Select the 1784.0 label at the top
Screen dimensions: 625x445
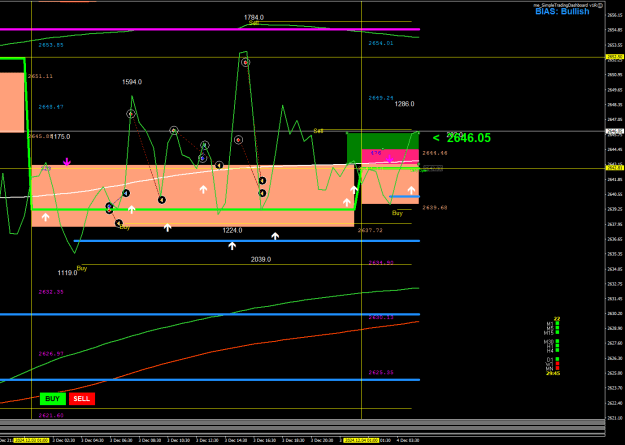click(x=254, y=18)
